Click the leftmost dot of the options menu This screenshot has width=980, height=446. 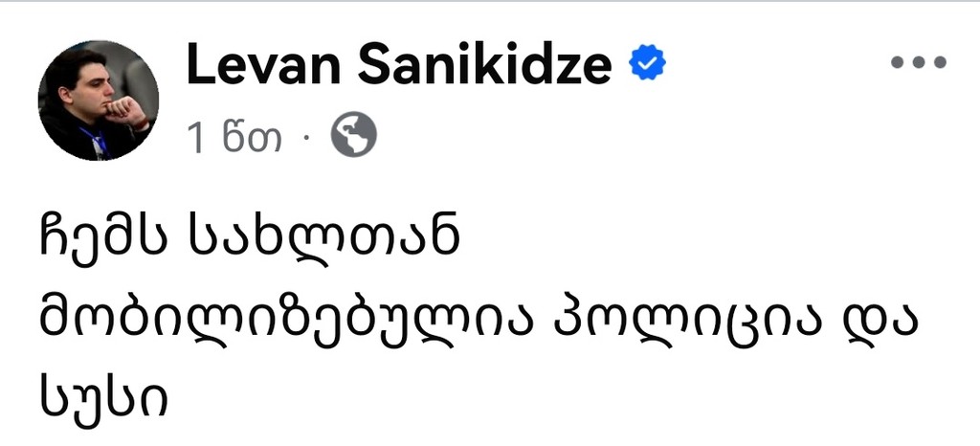click(896, 62)
